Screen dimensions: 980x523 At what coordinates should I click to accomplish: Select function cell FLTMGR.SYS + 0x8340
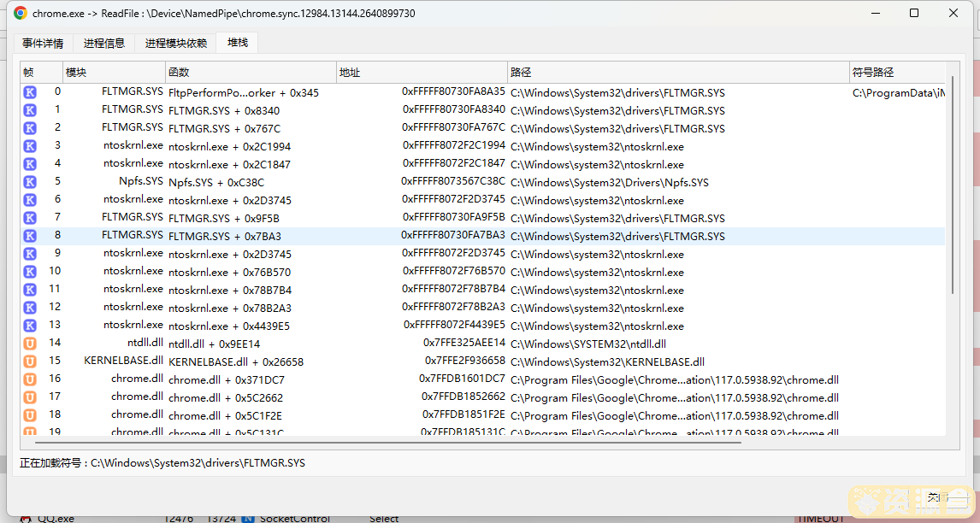pyautogui.click(x=224, y=110)
